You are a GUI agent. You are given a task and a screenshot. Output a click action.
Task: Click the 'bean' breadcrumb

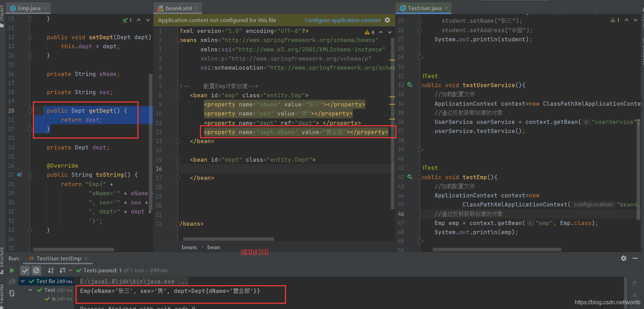214,247
